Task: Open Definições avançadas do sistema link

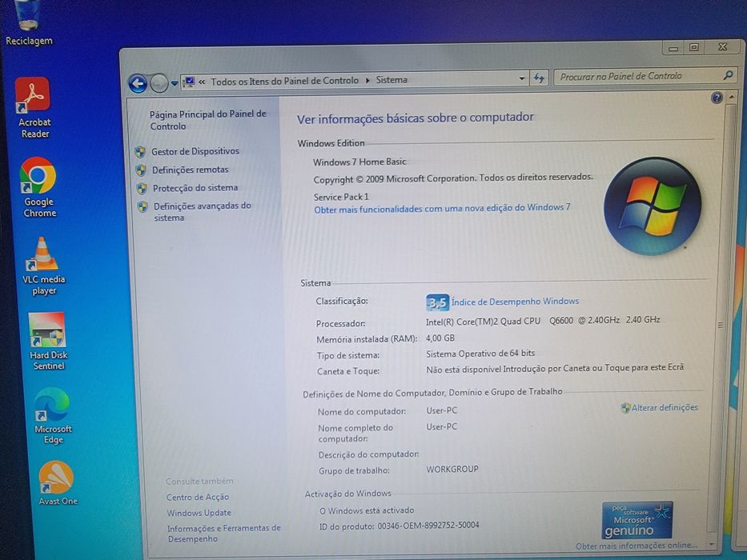Action: coord(202,212)
